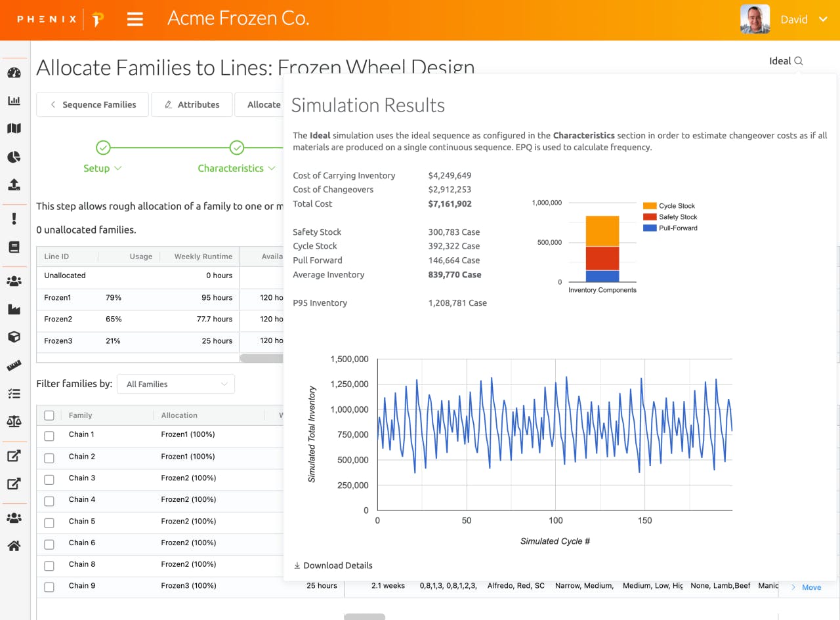Select the pie chart sidebar icon
This screenshot has height=620, width=840.
pos(14,157)
